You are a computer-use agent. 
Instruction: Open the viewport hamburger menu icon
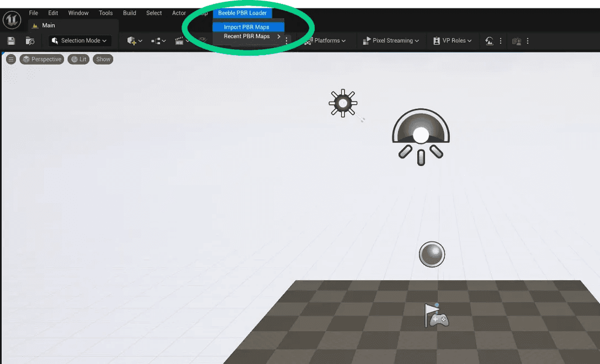tap(11, 59)
